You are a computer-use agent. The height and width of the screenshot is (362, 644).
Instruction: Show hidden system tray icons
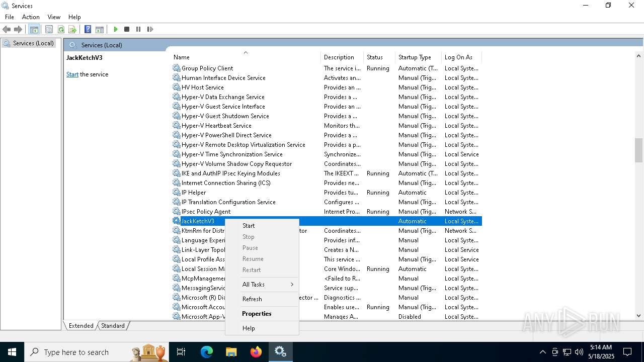click(x=542, y=352)
